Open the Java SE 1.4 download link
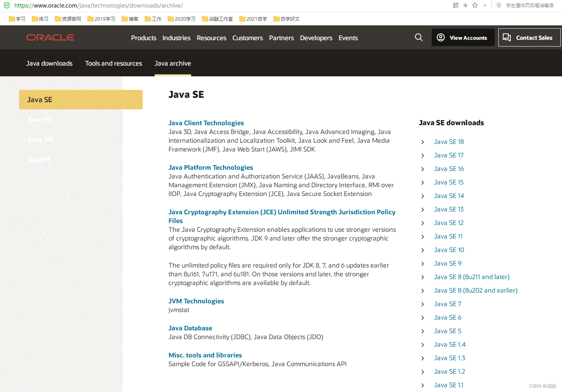The height and width of the screenshot is (392, 562). pyautogui.click(x=450, y=344)
